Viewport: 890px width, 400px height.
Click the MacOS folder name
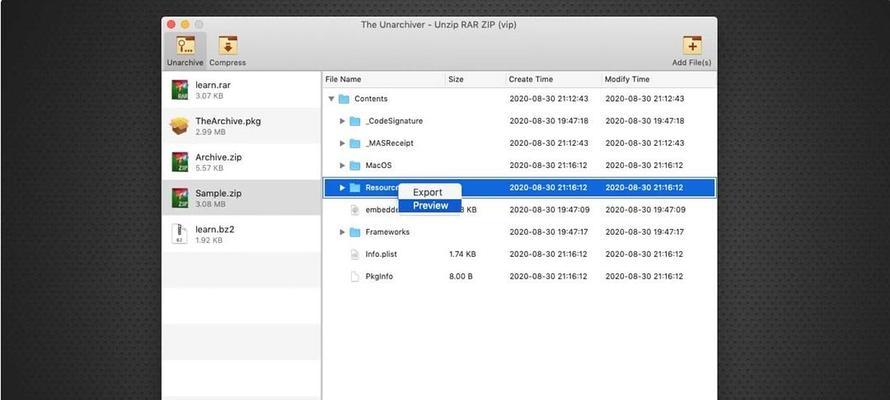379,165
